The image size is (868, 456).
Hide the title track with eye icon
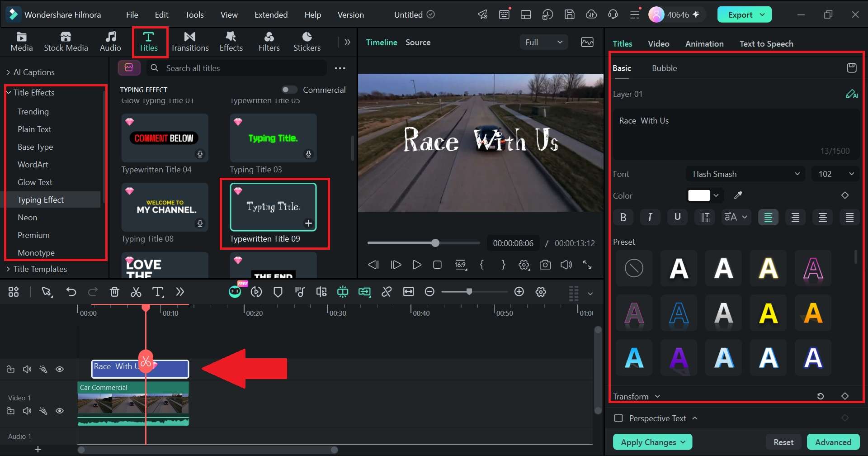[x=59, y=370]
